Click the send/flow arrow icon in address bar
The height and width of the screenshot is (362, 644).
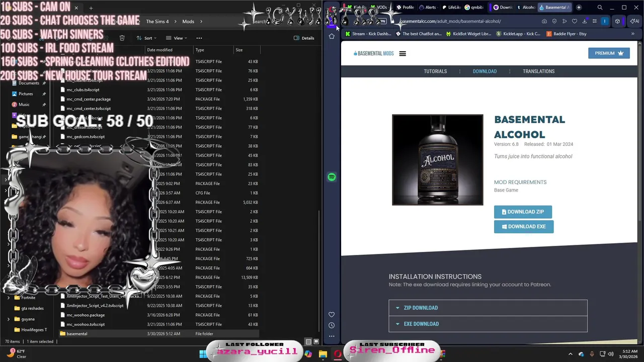[x=565, y=21]
